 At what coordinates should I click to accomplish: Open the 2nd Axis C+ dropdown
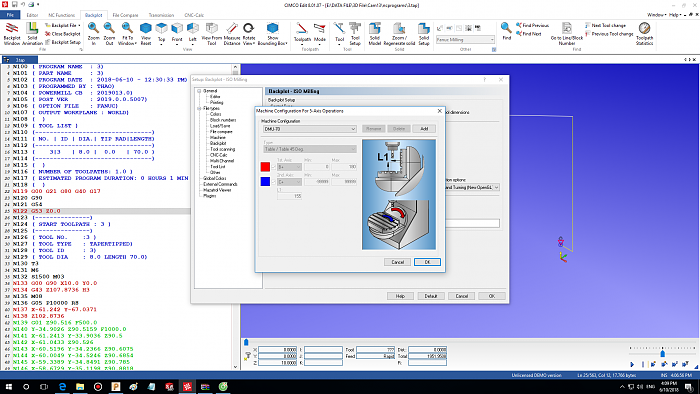(x=289, y=182)
